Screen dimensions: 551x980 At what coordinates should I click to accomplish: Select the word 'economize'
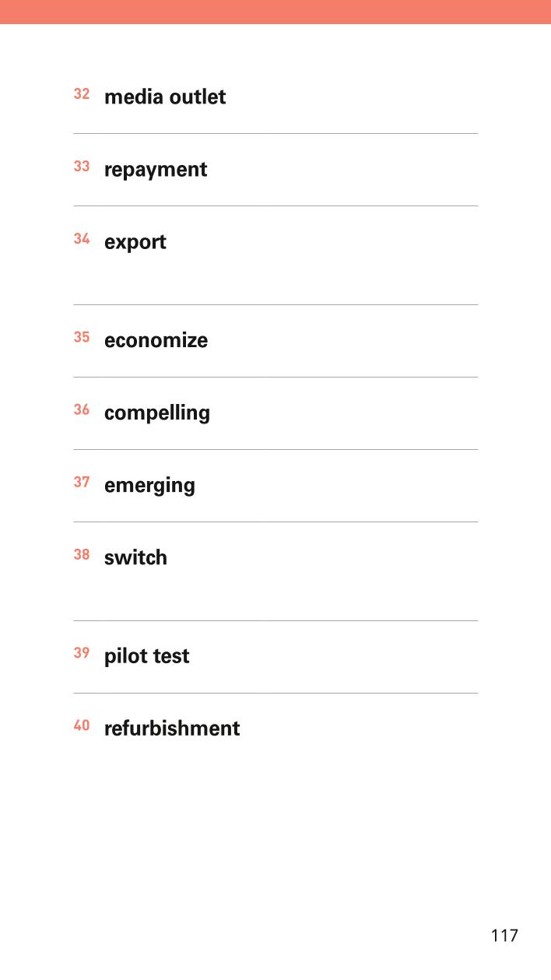tap(156, 340)
